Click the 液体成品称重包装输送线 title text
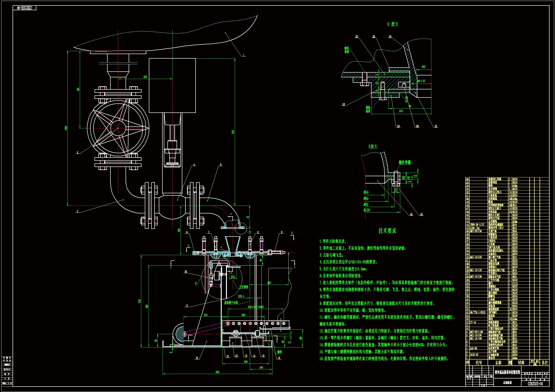 tap(507, 372)
